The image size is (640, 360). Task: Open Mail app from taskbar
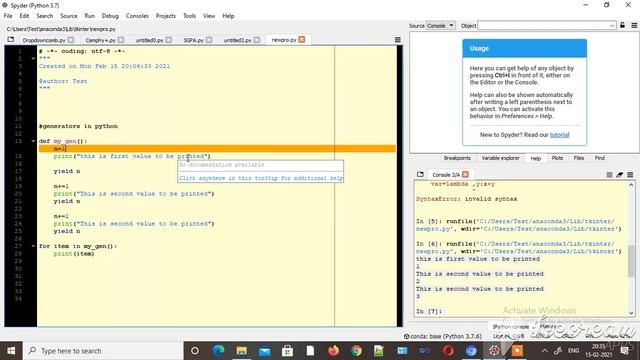(264, 351)
